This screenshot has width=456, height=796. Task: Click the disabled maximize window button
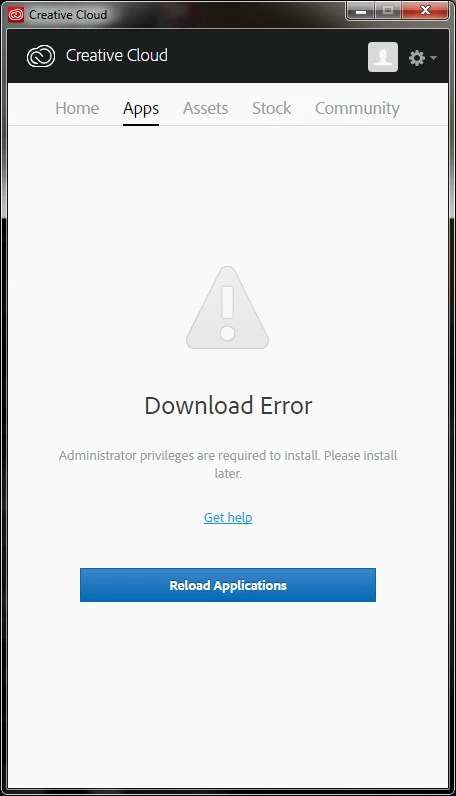pos(388,11)
